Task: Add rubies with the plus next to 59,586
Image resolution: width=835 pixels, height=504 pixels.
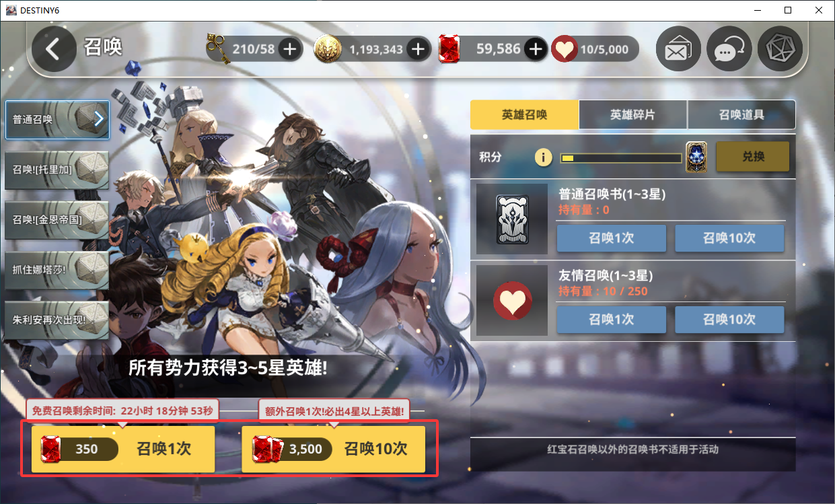Action: coord(536,49)
